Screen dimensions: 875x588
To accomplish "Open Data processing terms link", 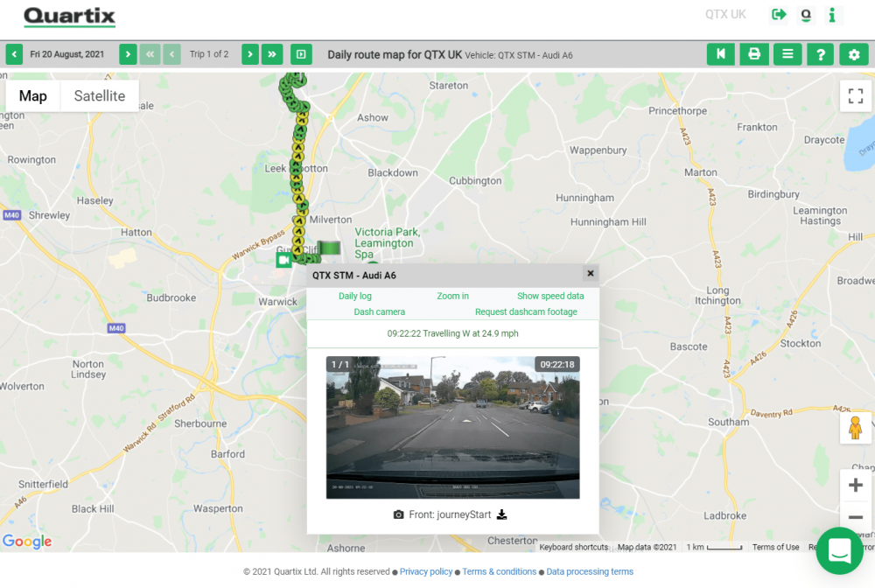I will click(x=589, y=571).
